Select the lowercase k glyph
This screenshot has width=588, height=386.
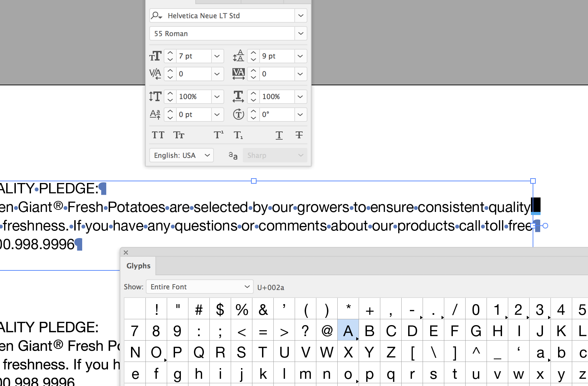(263, 373)
